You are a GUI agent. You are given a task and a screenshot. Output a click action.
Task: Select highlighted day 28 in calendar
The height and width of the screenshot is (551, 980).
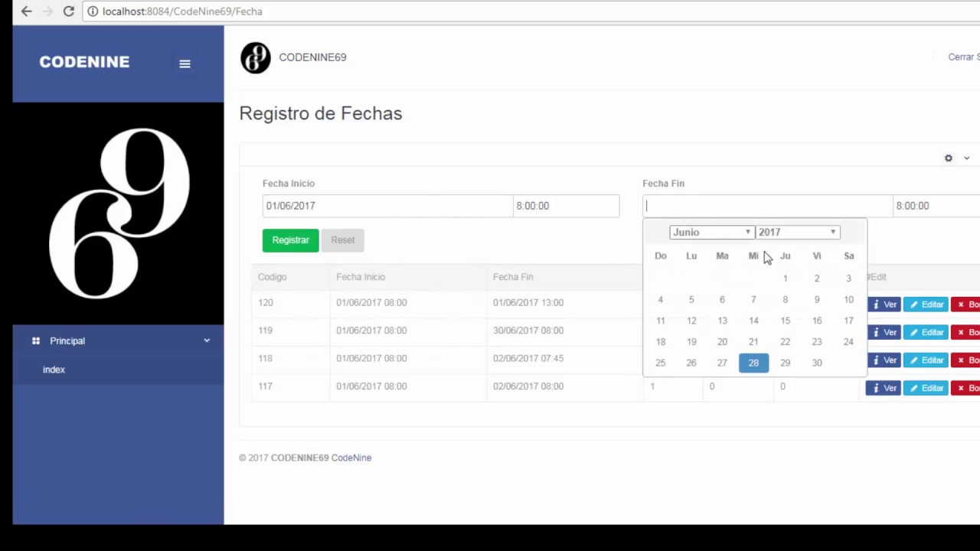pos(753,363)
